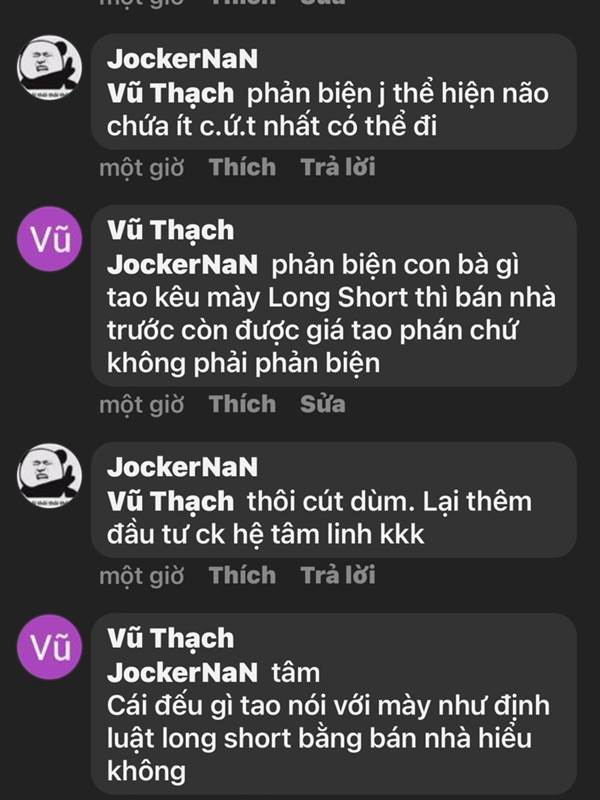Viewport: 600px width, 800px height.
Task: Open the tagged JockerNaN mention before 'phản biện con bà gì'
Action: 182,265
